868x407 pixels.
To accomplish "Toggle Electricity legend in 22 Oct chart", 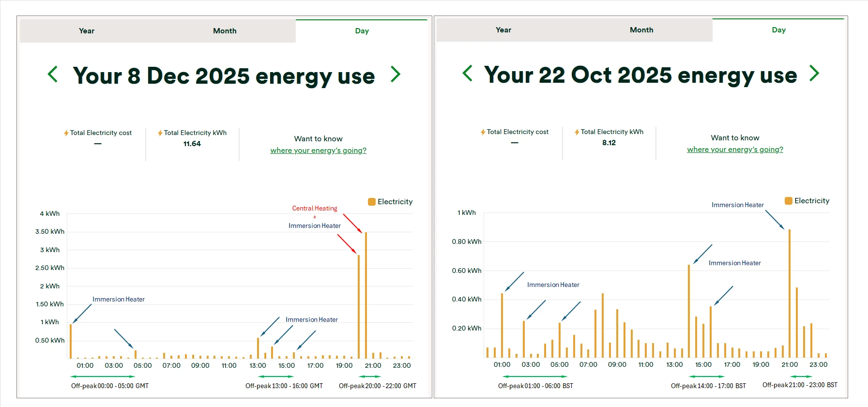I will click(x=789, y=201).
